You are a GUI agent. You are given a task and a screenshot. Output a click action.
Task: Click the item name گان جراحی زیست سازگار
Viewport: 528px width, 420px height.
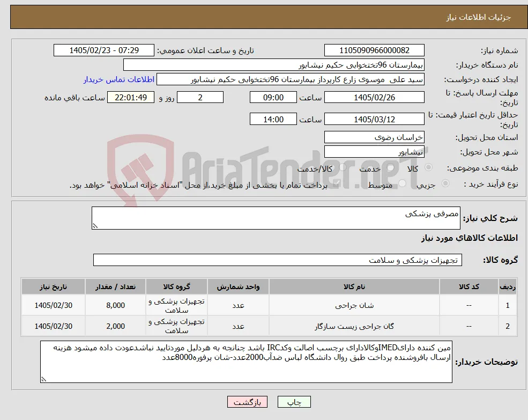354,326
